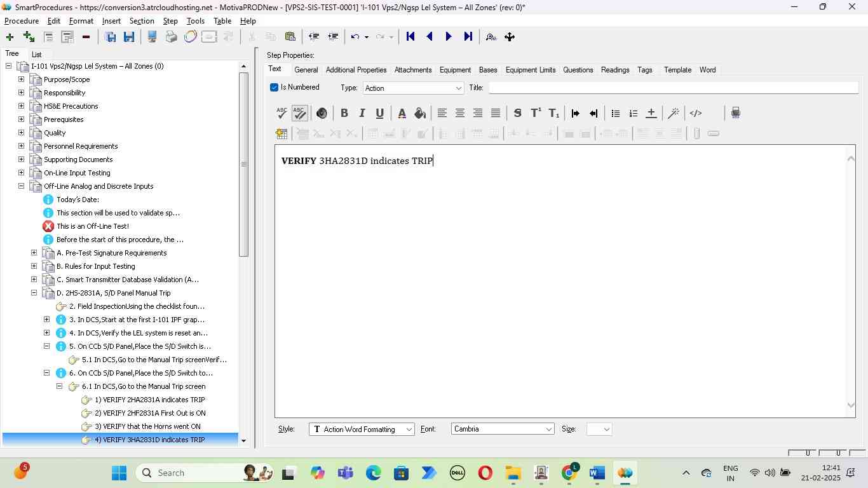Toggle underline formatting
The height and width of the screenshot is (488, 868).
(380, 113)
